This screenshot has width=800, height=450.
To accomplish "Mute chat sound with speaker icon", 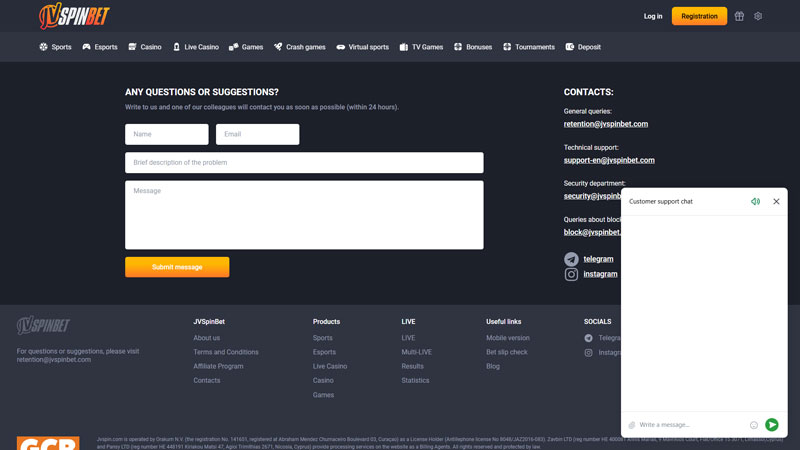I will [x=756, y=202].
